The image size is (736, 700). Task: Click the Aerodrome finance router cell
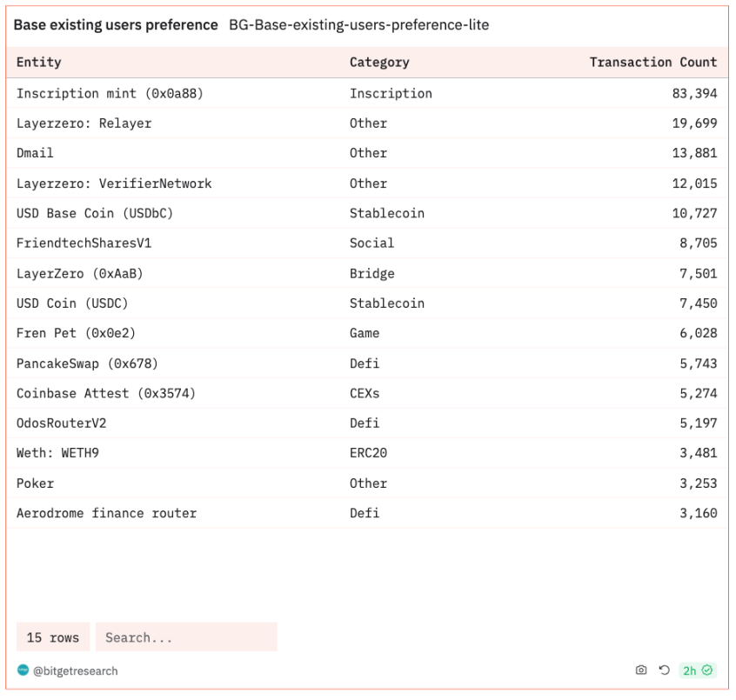pos(106,513)
